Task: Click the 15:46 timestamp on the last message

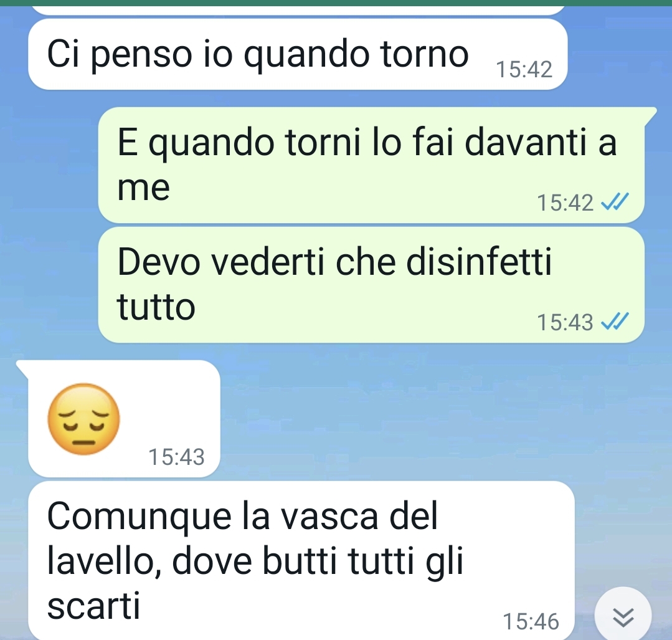Action: click(x=531, y=621)
